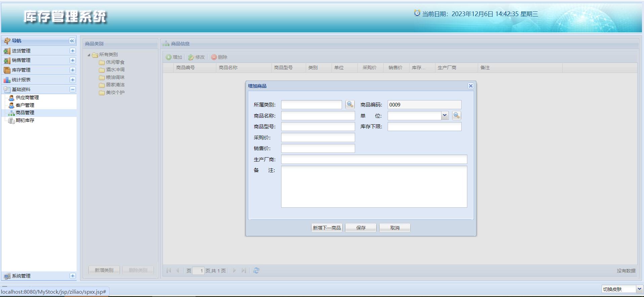Select the 居家清洁 category
Viewport: 644px width, 297px height.
point(115,85)
